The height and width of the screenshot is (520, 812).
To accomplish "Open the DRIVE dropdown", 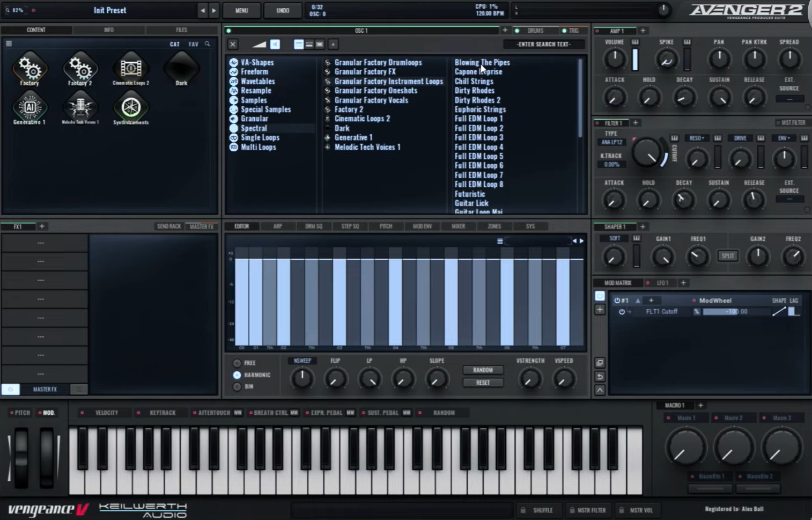I will 740,138.
